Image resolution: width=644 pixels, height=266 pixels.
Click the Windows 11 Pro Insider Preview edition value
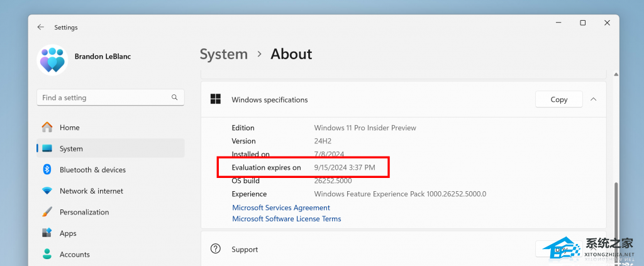[x=365, y=128]
